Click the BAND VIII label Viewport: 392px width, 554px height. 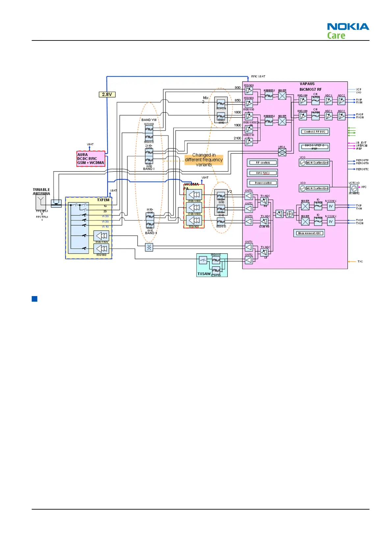click(149, 120)
